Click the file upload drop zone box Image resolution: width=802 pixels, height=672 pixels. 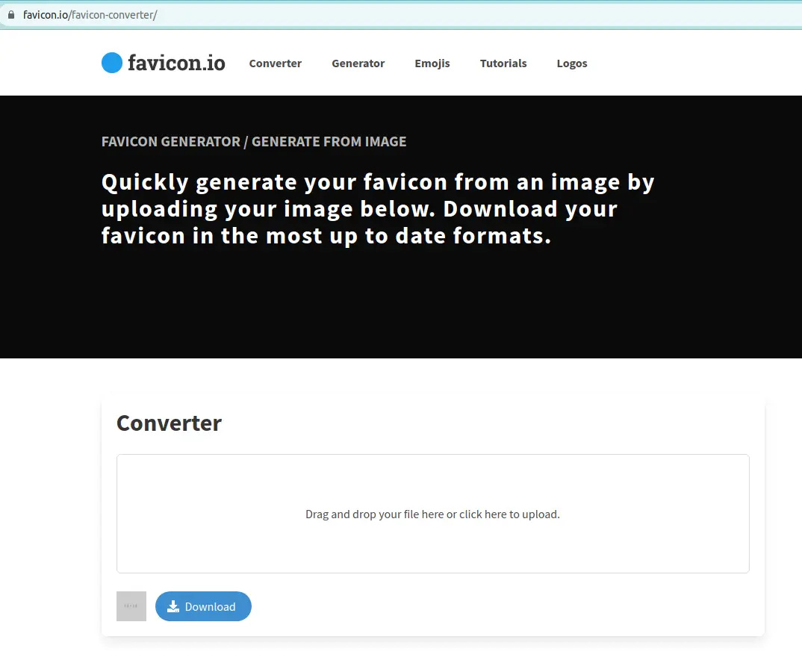click(432, 478)
